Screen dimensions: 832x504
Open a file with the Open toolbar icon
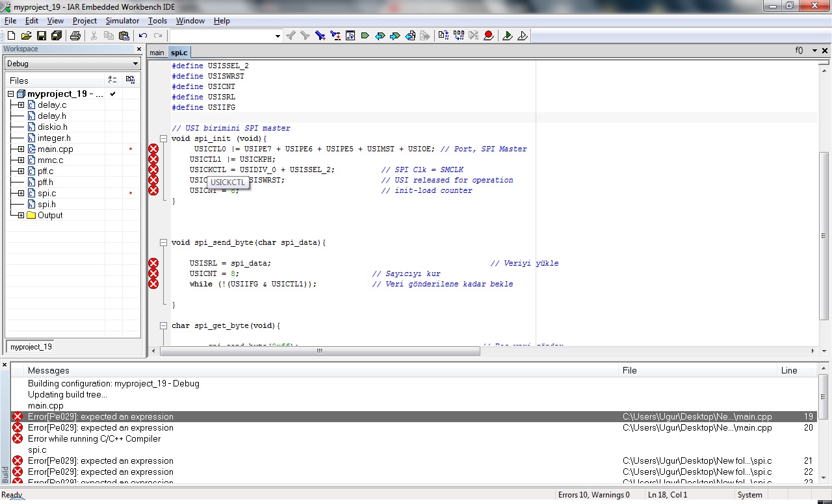(x=26, y=36)
